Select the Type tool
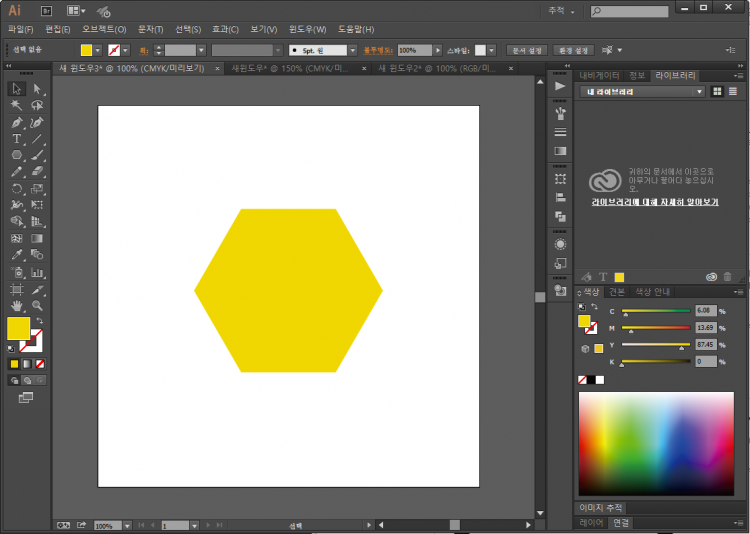The height and width of the screenshot is (534, 750). click(17, 139)
